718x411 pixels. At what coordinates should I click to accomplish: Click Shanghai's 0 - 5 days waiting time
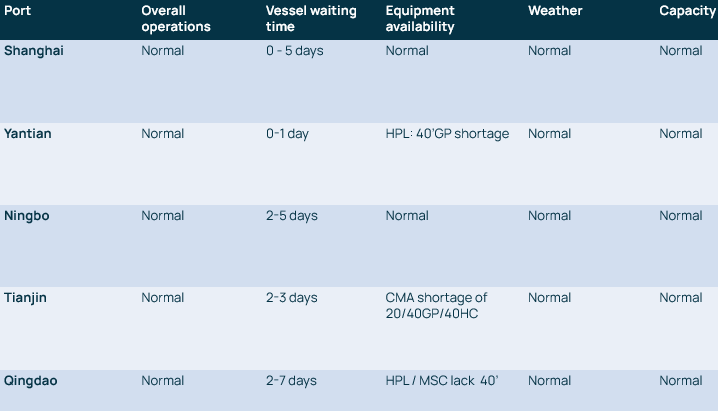coord(294,51)
